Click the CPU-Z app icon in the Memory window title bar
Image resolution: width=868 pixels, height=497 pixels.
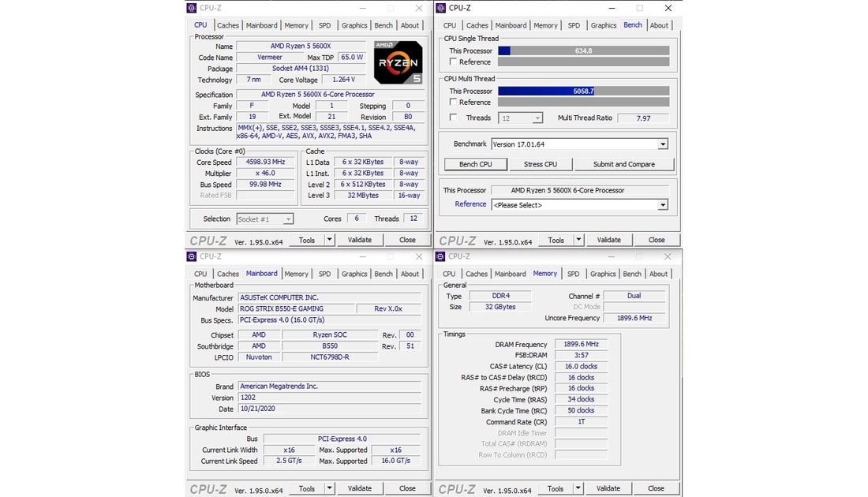coord(440,256)
